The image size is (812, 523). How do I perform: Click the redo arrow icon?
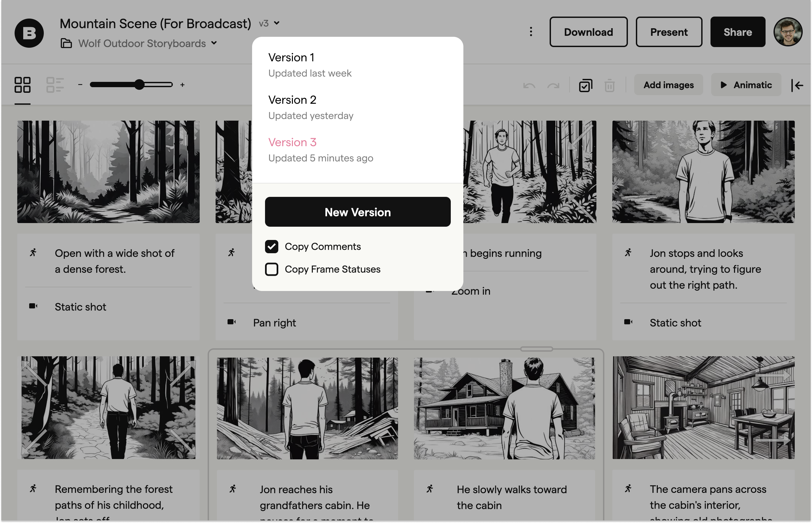tap(553, 86)
